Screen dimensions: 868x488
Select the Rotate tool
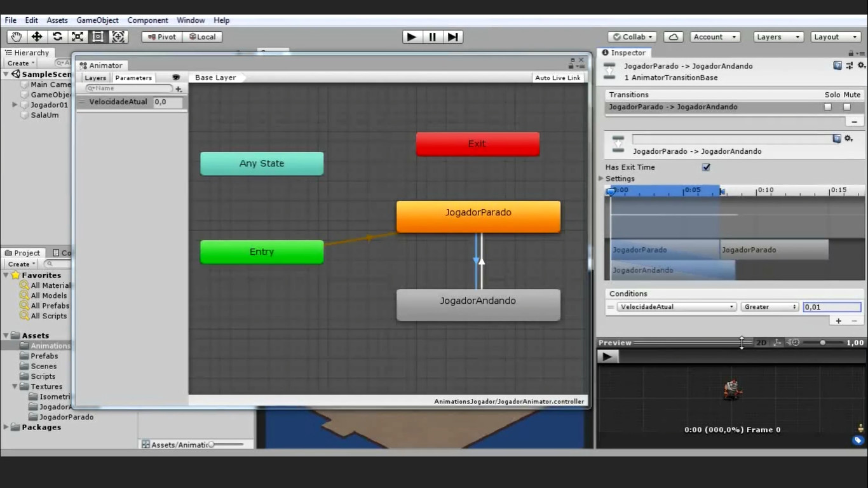pyautogui.click(x=57, y=37)
